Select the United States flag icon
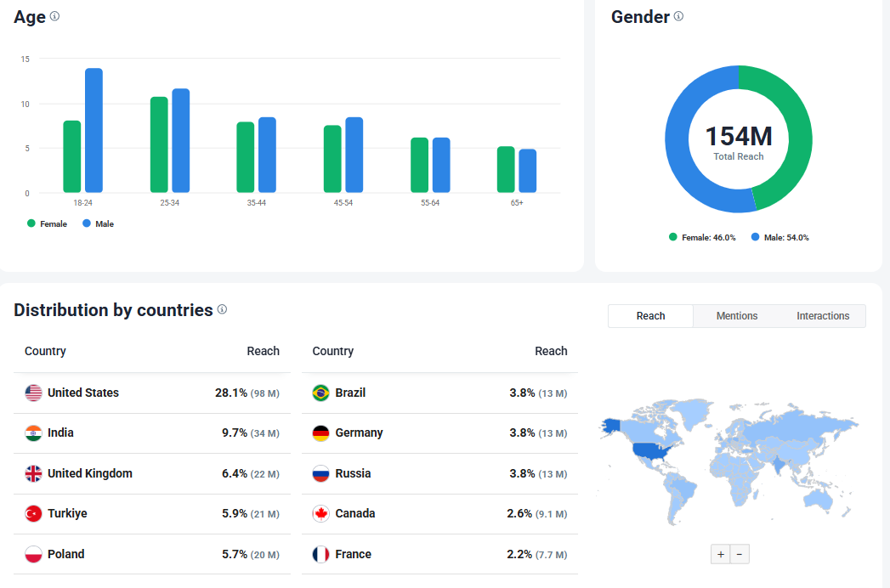This screenshot has width=890, height=588. click(32, 393)
